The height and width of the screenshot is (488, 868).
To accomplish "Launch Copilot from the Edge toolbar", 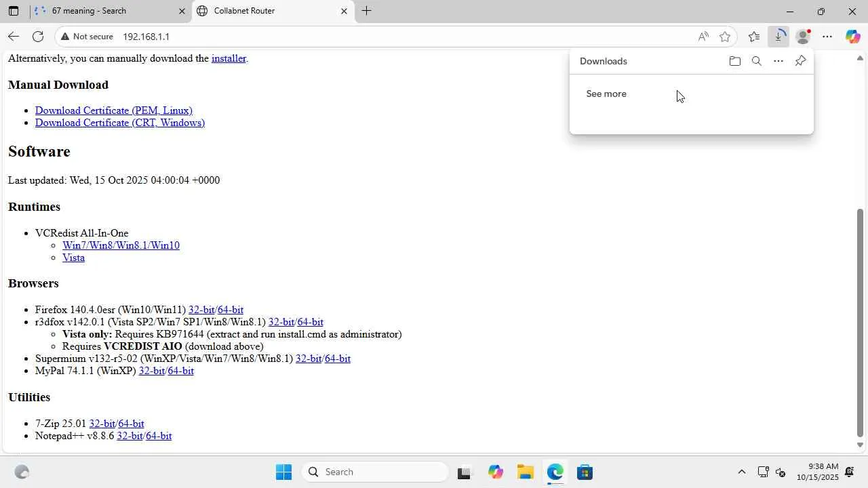I will 852,37.
